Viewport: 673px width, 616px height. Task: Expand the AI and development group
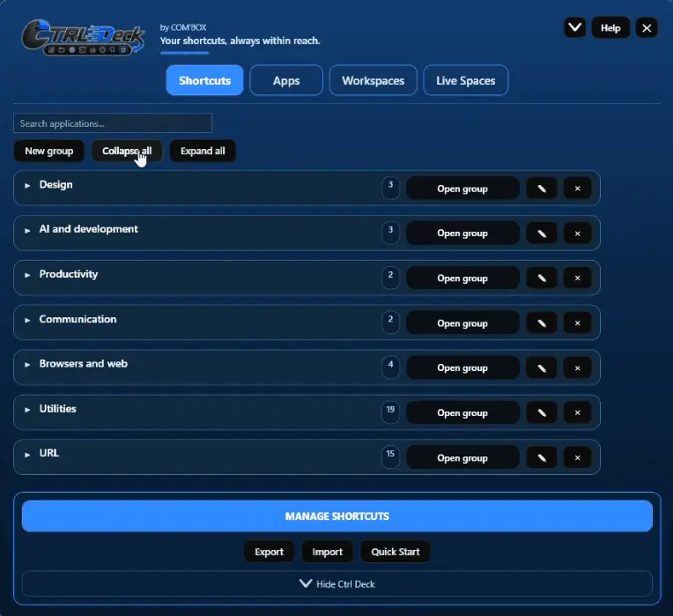click(27, 231)
